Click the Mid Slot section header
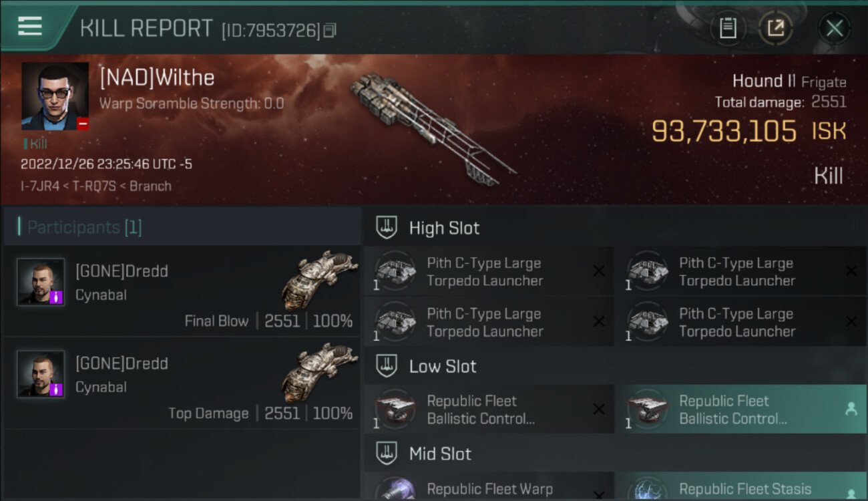The image size is (868, 501). (615, 454)
